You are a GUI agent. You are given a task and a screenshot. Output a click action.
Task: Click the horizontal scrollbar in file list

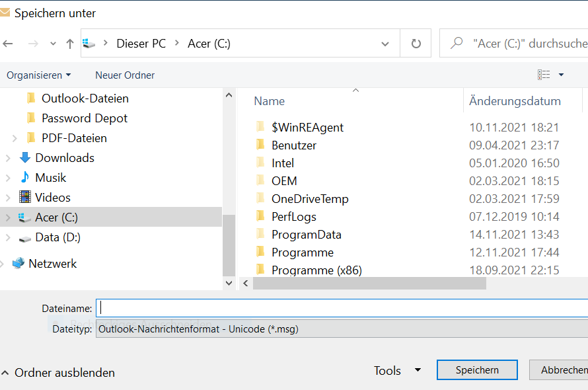click(x=369, y=284)
